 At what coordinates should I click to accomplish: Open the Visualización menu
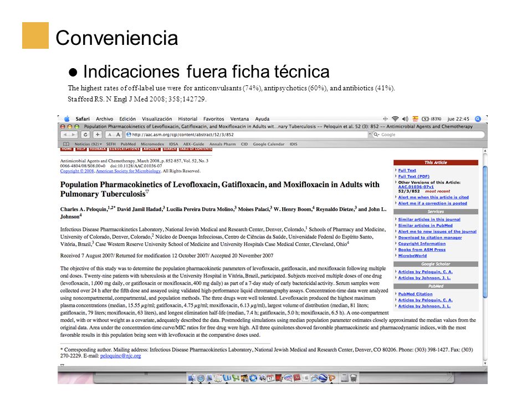pos(157,119)
